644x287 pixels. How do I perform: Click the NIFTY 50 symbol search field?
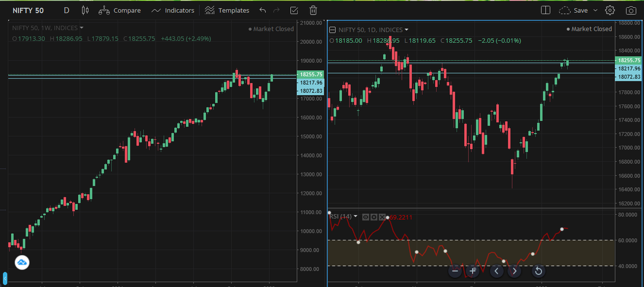[x=28, y=10]
